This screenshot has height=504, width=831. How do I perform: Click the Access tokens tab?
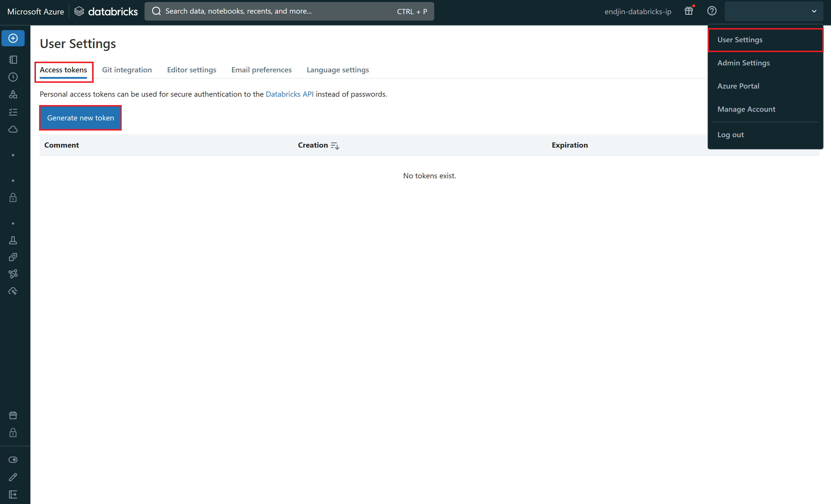[63, 69]
